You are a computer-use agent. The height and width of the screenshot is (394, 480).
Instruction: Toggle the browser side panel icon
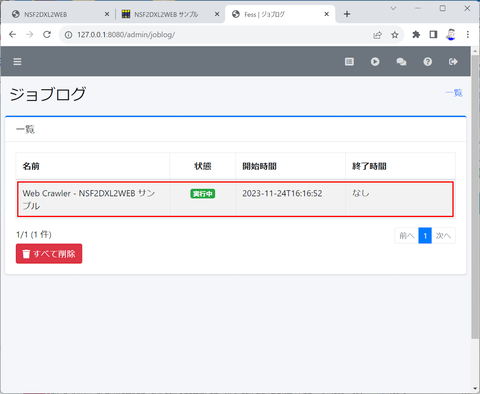click(433, 34)
